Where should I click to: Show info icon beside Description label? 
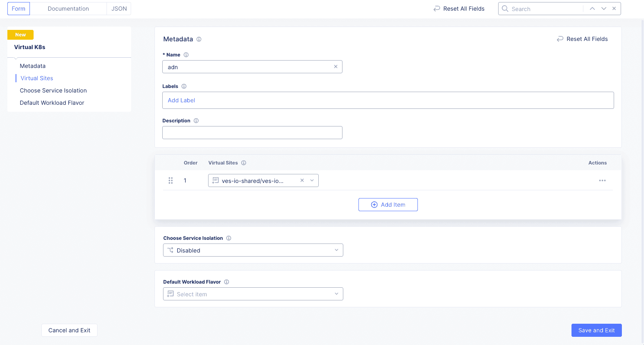(x=196, y=121)
